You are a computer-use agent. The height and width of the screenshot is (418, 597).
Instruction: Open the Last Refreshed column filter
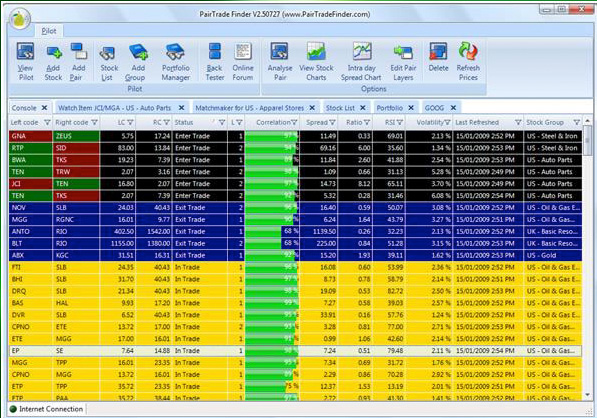518,123
